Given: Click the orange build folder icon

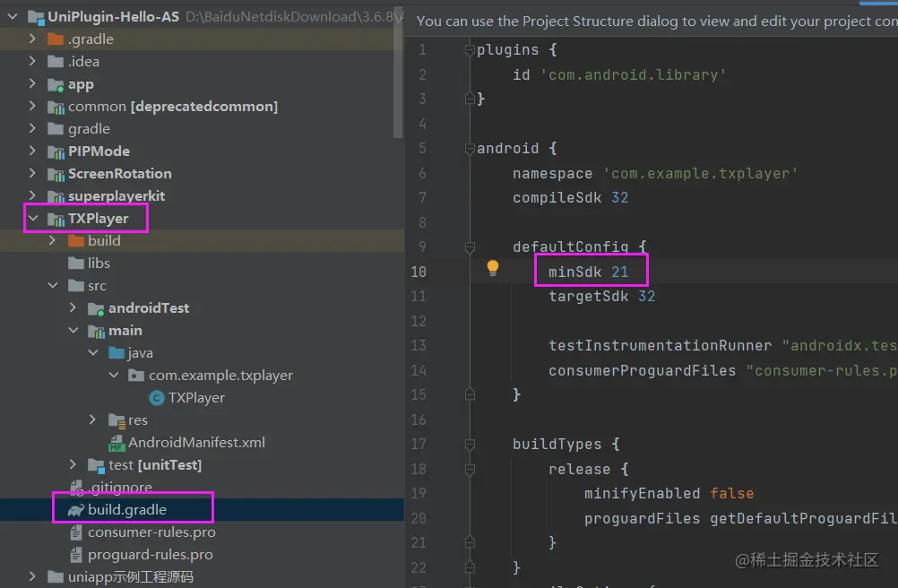Looking at the screenshot, I should click(x=75, y=240).
